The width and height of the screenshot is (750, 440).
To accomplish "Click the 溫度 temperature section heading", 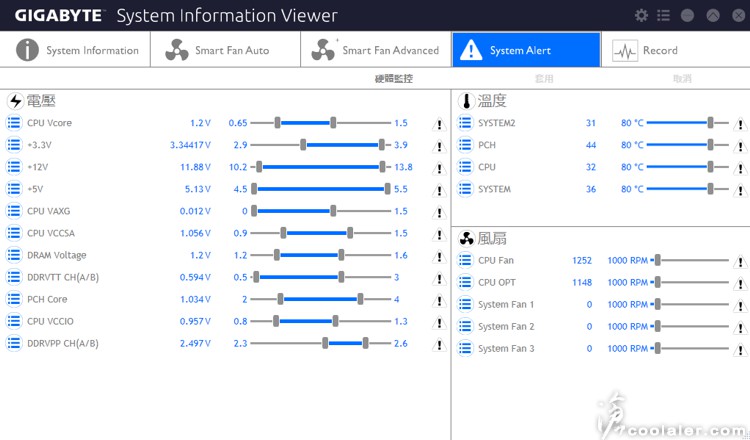I will click(492, 100).
